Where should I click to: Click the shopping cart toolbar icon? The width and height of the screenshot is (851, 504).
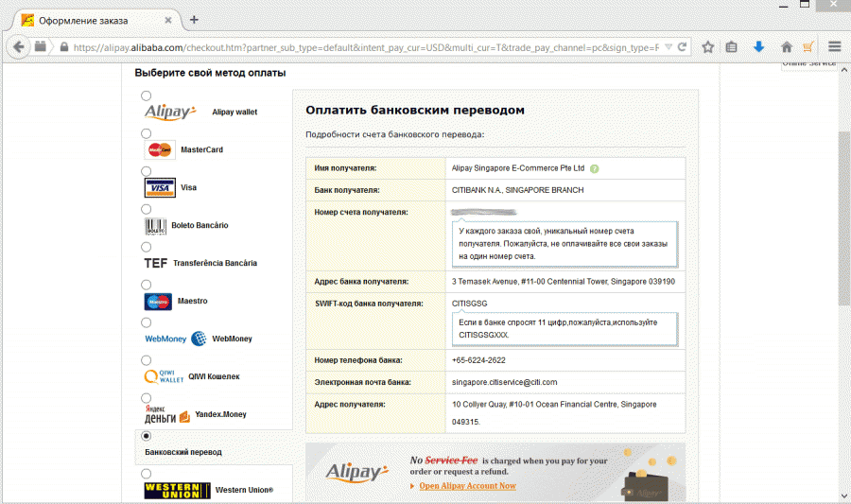tap(808, 47)
